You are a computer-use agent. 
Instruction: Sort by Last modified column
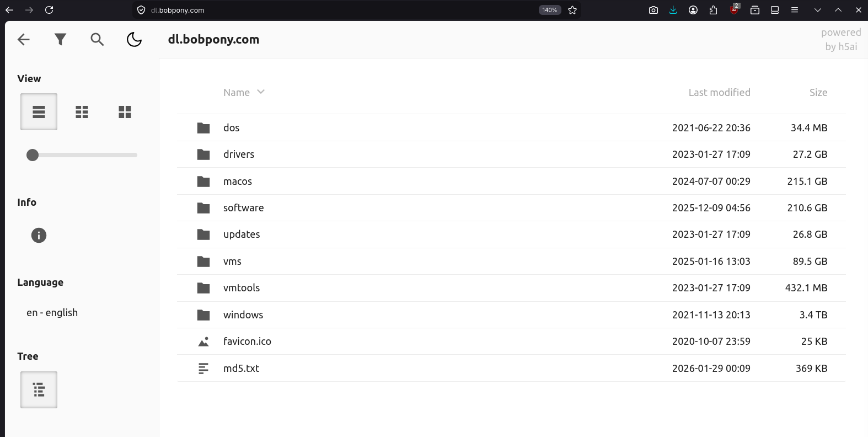719,92
